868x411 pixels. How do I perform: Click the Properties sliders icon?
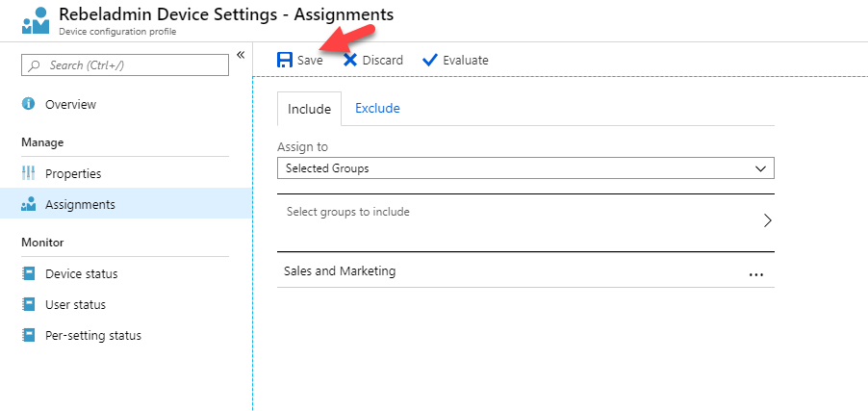point(28,173)
